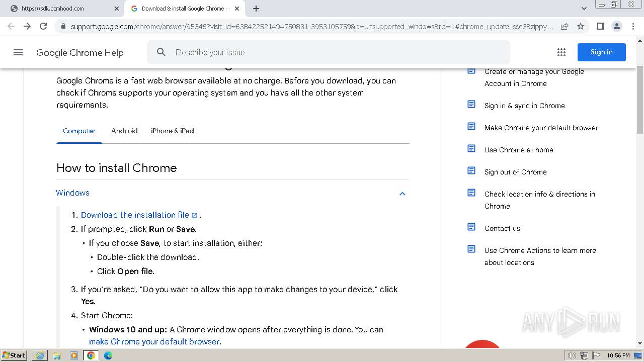The image size is (644, 362).
Task: Open the Google apps grid
Action: (561, 52)
